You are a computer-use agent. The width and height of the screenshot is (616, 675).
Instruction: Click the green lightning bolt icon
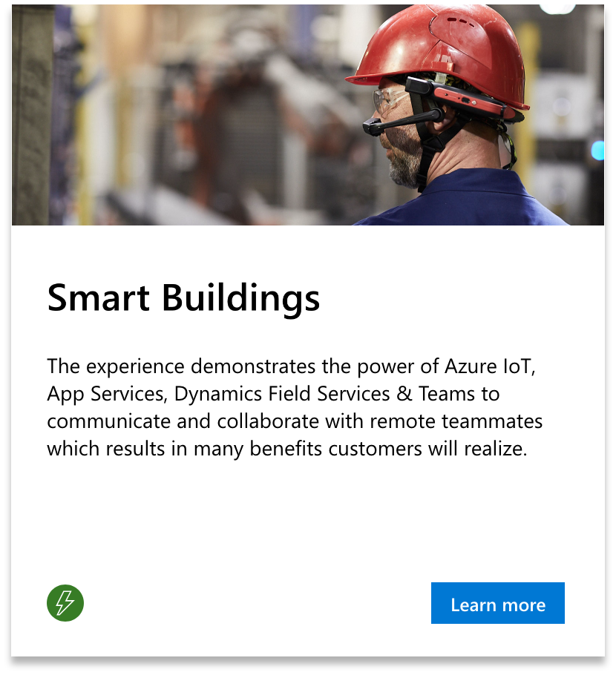point(65,602)
